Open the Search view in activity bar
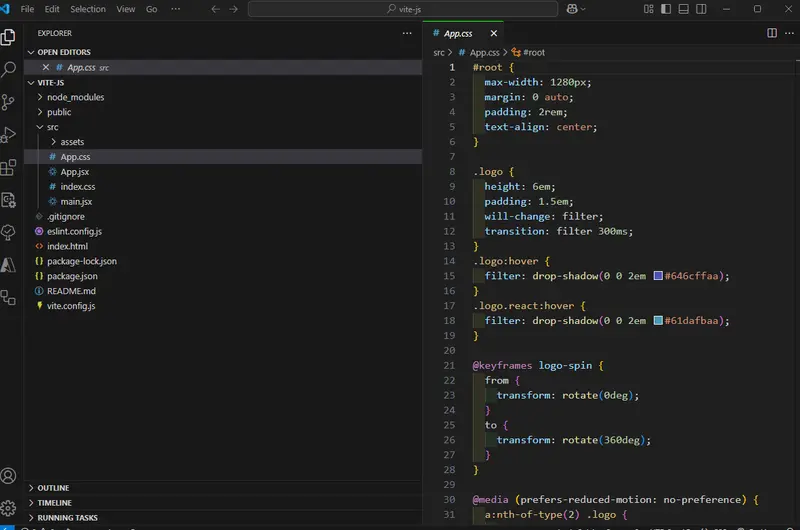 coord(9,70)
